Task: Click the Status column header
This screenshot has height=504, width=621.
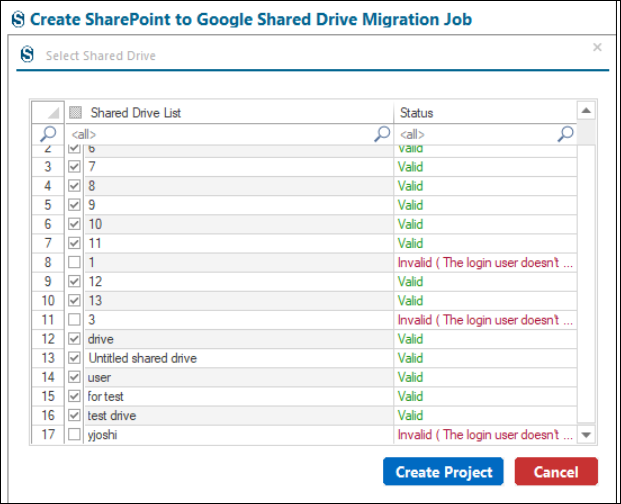Action: (x=485, y=112)
